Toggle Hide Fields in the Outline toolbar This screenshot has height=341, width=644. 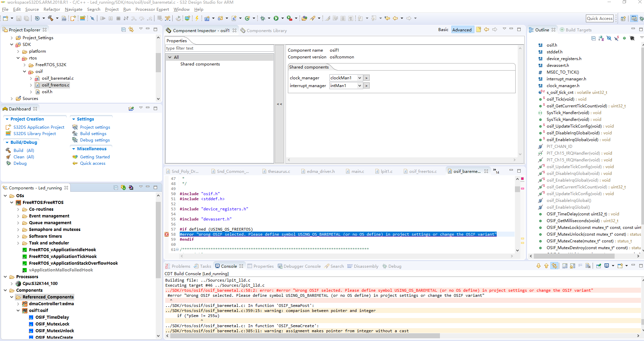coord(609,38)
